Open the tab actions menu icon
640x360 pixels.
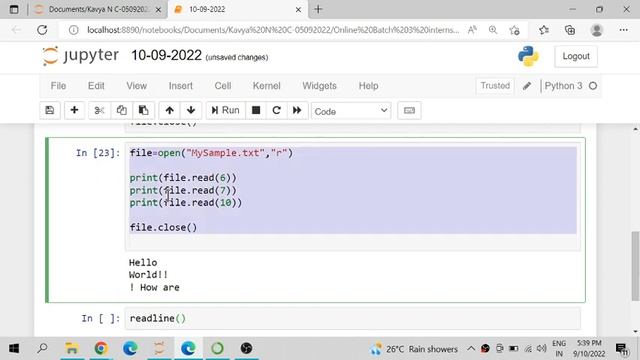pos(14,9)
